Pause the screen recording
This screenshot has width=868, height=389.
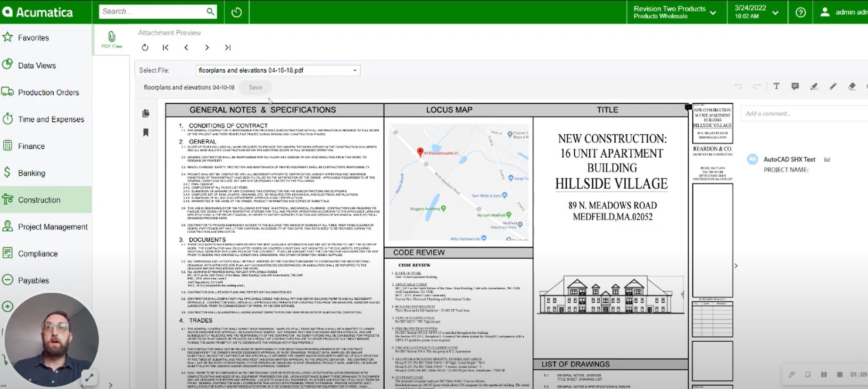(824, 374)
